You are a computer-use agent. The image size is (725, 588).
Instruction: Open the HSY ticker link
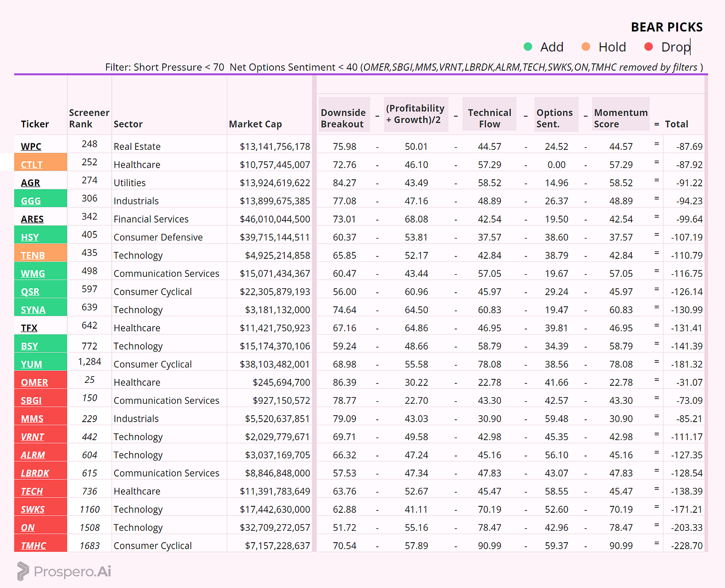tap(30, 237)
